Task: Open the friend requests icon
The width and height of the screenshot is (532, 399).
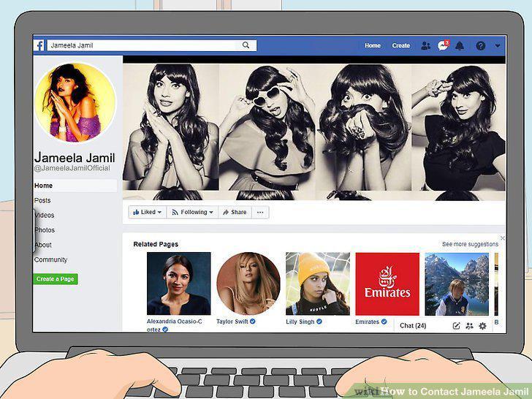Action: [425, 45]
